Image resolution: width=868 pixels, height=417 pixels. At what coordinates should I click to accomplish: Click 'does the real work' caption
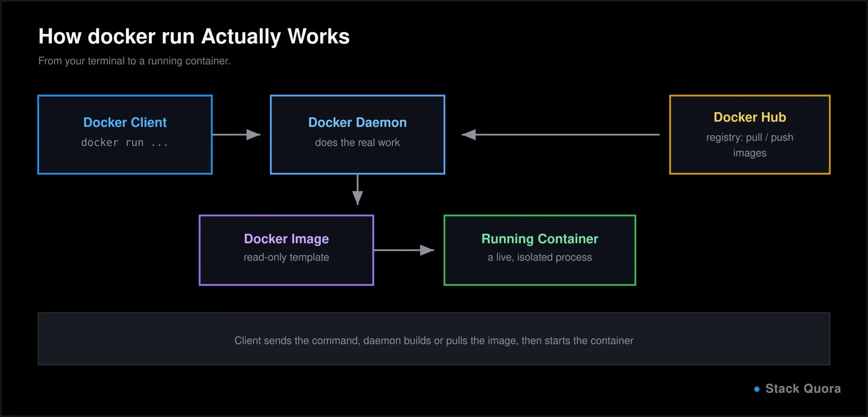pyautogui.click(x=357, y=143)
